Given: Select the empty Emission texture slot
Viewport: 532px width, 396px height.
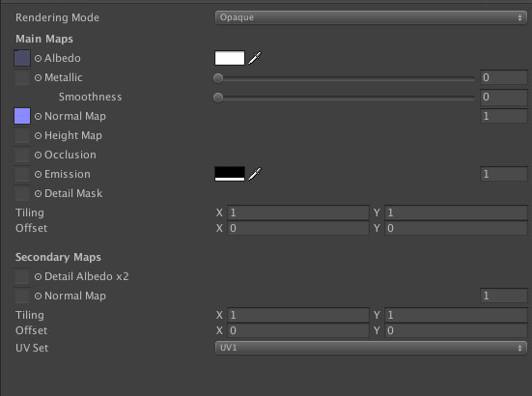Looking at the screenshot, I should 22,174.
